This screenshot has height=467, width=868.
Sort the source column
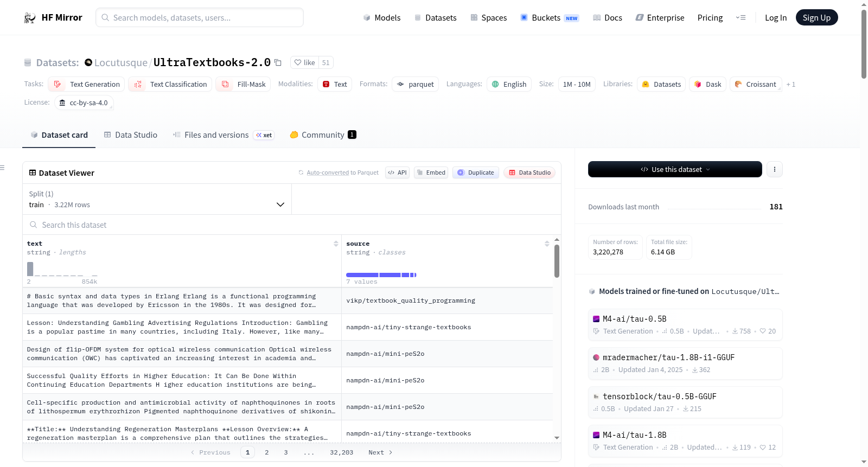click(547, 244)
